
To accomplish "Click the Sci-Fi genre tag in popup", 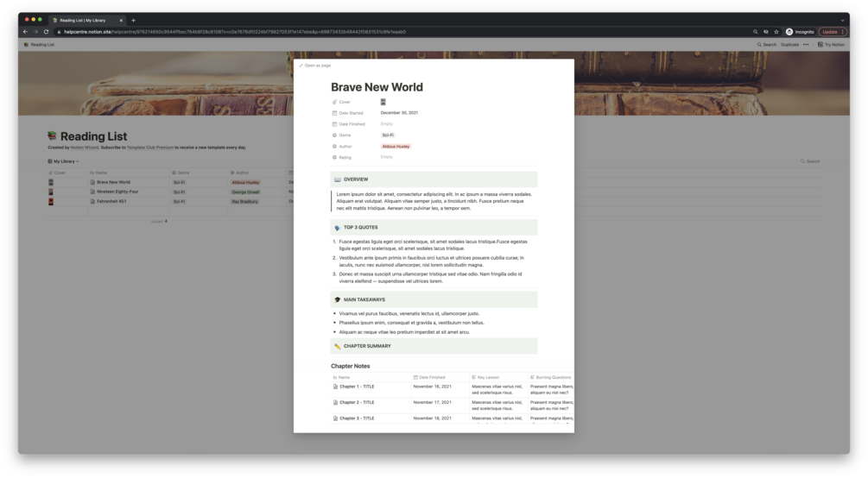I will pos(388,135).
